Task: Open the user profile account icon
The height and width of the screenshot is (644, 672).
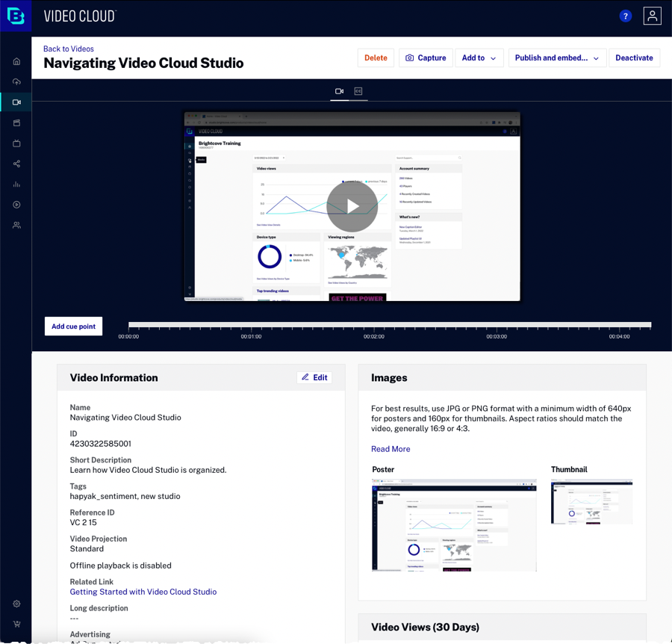Action: click(652, 16)
